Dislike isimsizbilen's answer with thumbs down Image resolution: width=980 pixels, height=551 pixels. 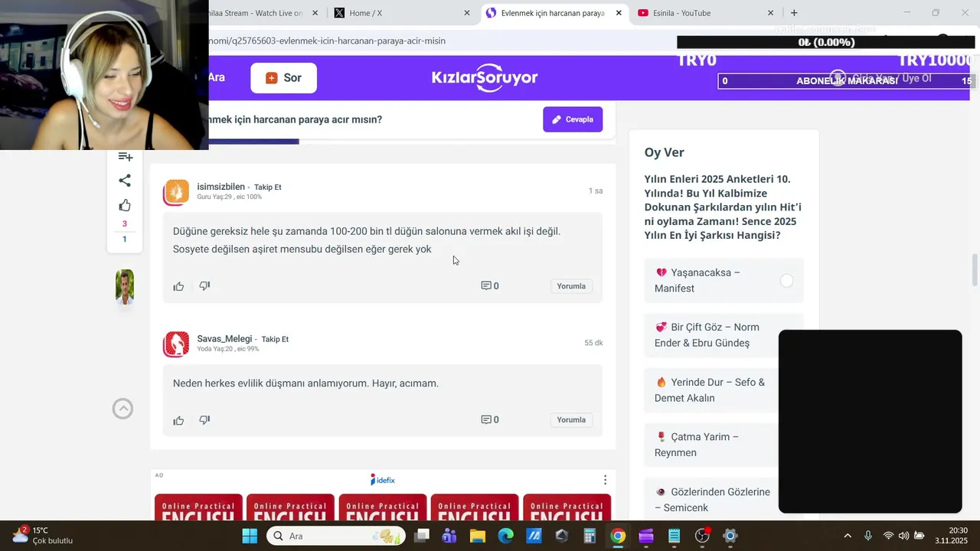(x=204, y=286)
